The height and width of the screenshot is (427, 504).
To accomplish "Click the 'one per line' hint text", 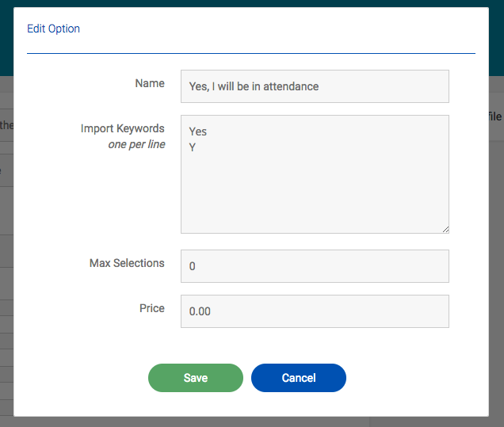I will coord(136,144).
